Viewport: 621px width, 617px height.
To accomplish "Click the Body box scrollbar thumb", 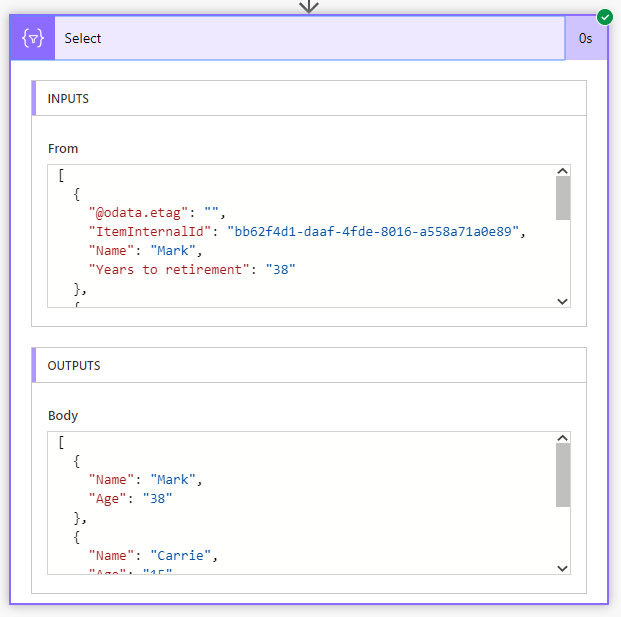I will click(x=562, y=475).
